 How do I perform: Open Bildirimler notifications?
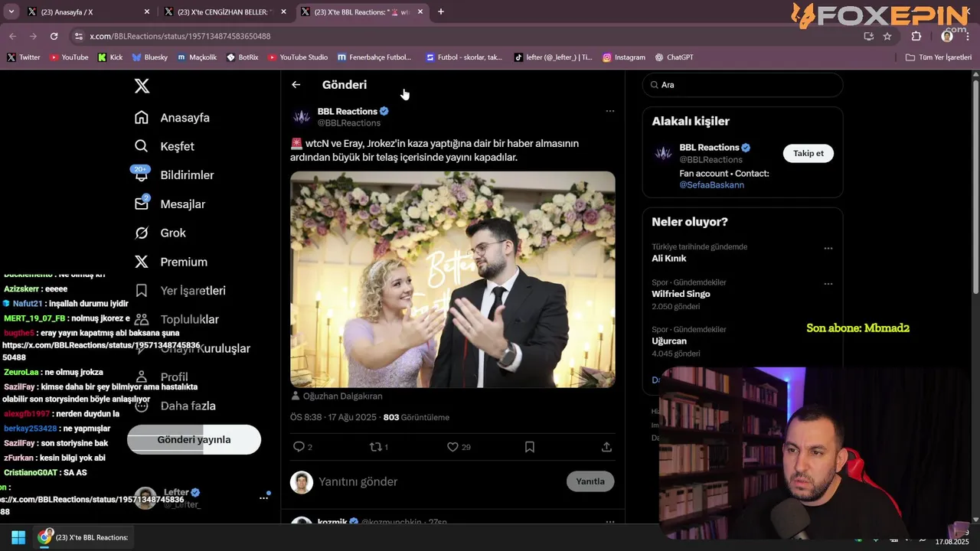click(x=175, y=175)
